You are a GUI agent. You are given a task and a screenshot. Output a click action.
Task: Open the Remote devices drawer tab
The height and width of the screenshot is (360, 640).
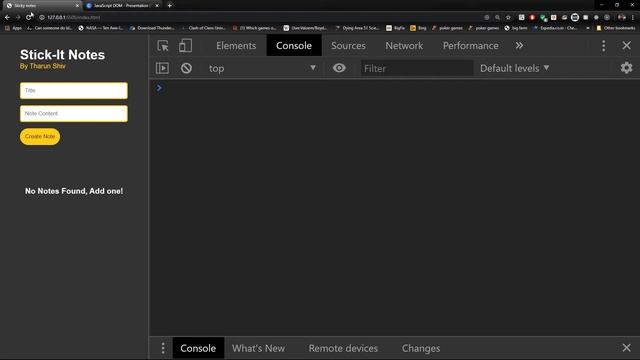[343, 348]
